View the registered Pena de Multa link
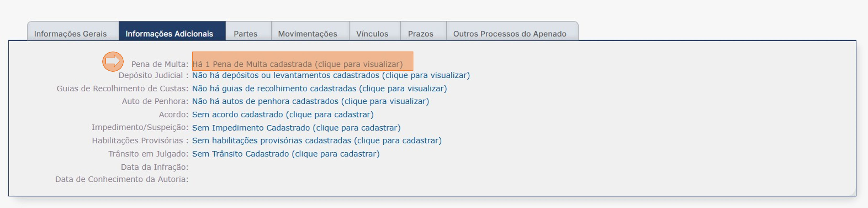Image resolution: width=868 pixels, height=208 pixels. (x=297, y=64)
